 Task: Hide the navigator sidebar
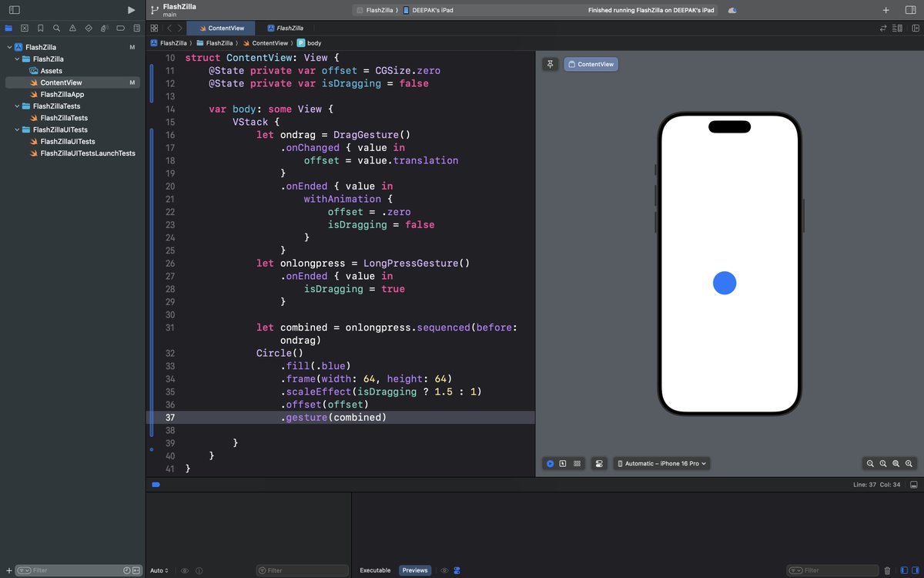(14, 10)
